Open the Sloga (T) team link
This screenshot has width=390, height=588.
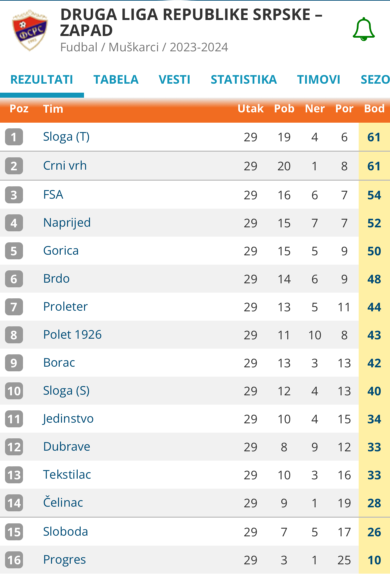tap(66, 137)
